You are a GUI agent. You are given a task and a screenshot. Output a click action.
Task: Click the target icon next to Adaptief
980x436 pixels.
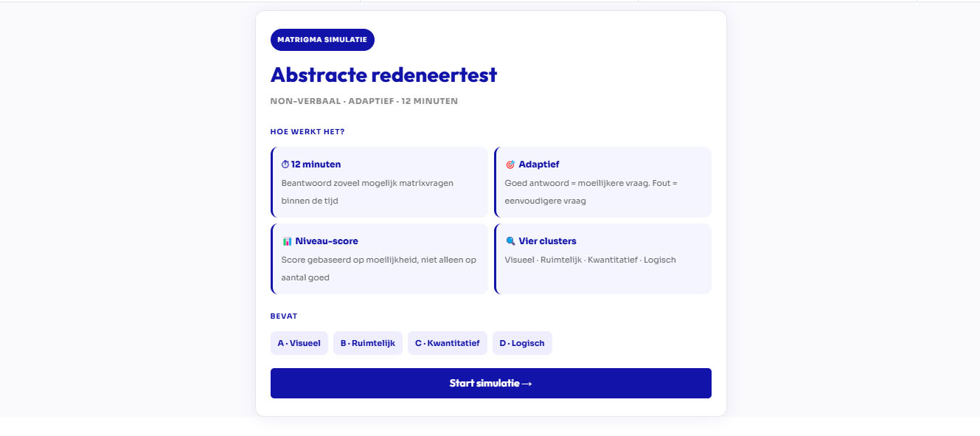coord(510,164)
